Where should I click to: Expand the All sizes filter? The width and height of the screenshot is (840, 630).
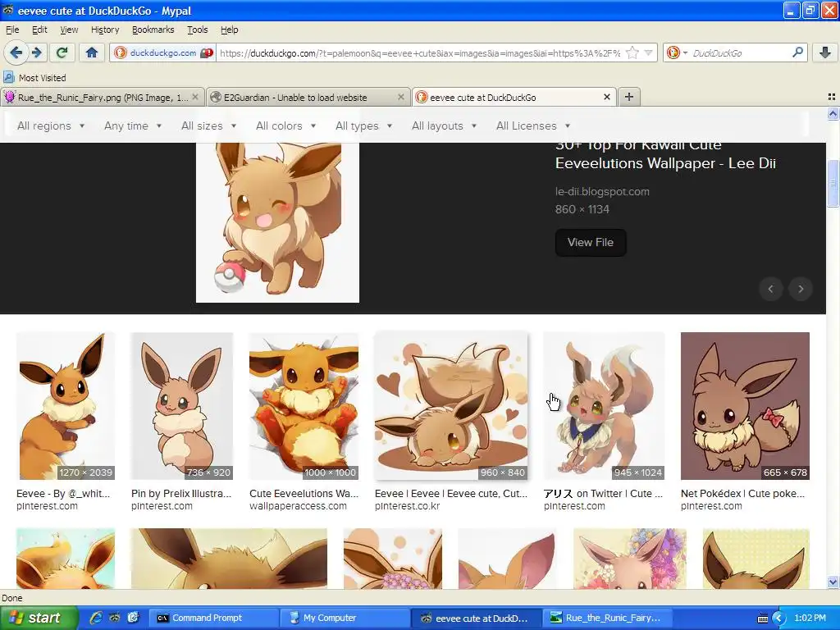(208, 126)
